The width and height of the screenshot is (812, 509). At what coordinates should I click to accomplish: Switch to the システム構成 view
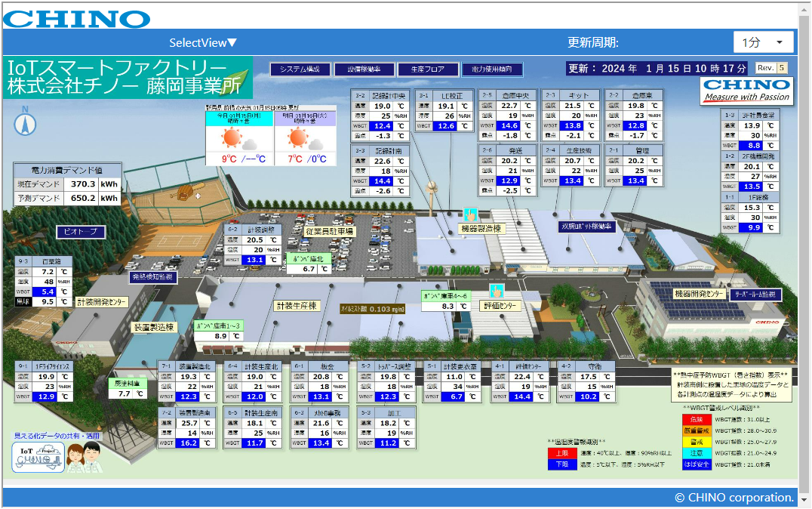(300, 69)
